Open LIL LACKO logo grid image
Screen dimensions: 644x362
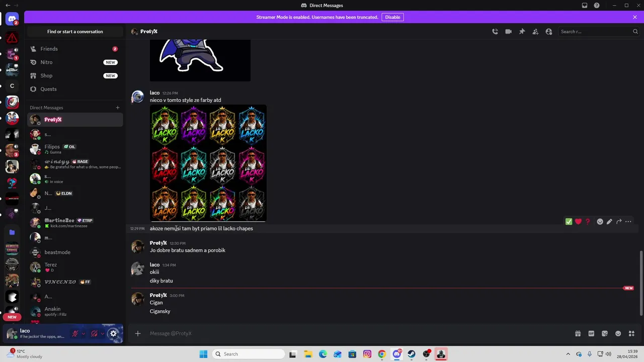pyautogui.click(x=208, y=163)
